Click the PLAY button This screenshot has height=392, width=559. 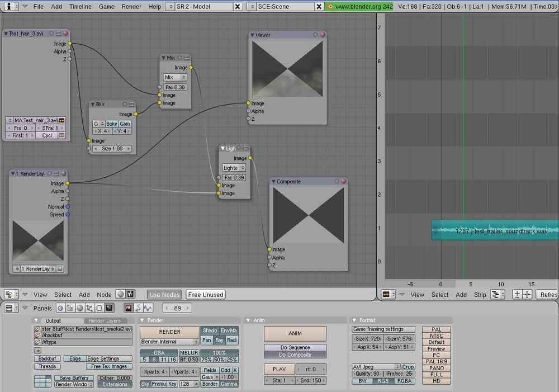pyautogui.click(x=279, y=369)
